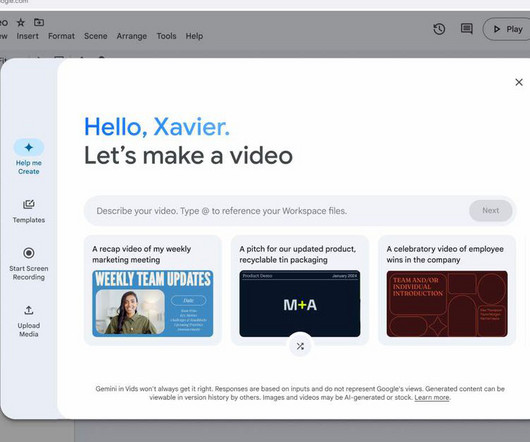530x442 pixels.
Task: Open the Help menu
Action: point(194,36)
